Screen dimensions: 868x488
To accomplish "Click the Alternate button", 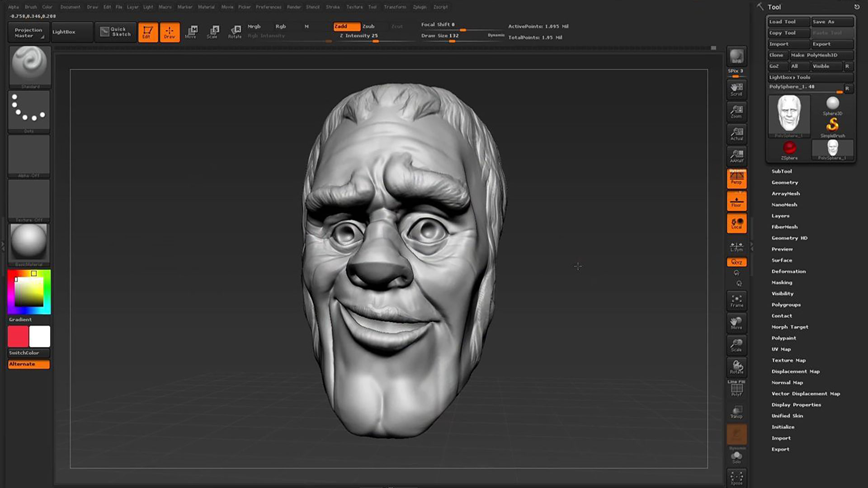I will 29,364.
